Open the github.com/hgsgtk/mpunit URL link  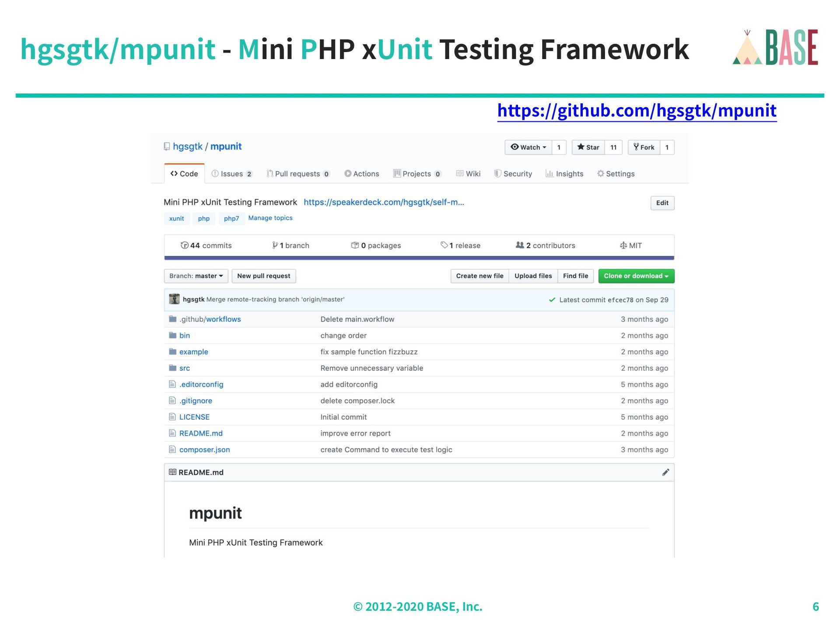tap(637, 111)
